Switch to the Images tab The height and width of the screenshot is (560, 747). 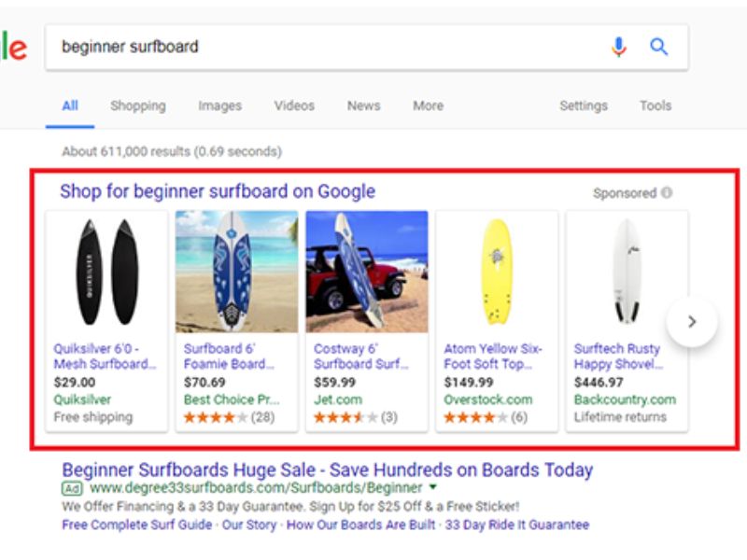pyautogui.click(x=218, y=105)
